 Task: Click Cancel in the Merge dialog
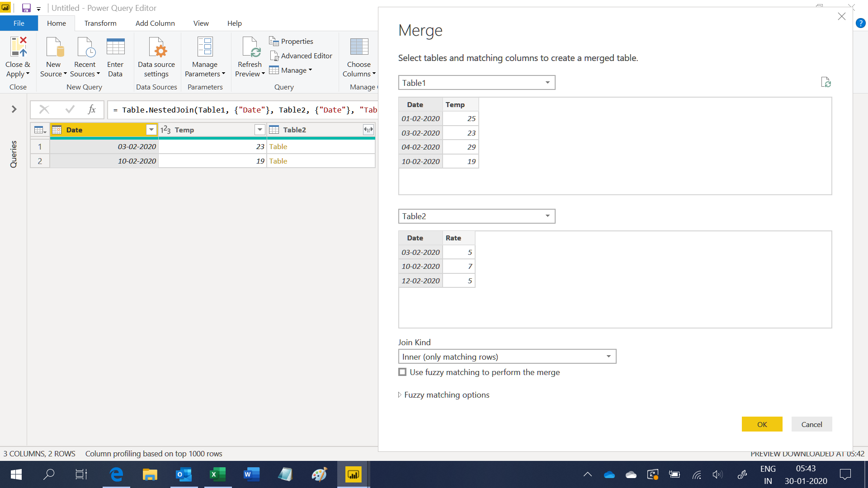tap(811, 424)
